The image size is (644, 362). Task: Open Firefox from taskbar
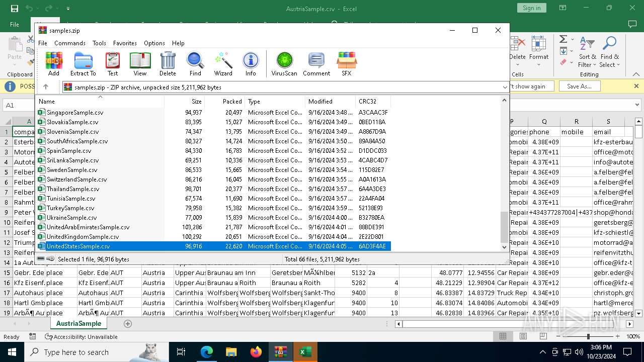256,352
